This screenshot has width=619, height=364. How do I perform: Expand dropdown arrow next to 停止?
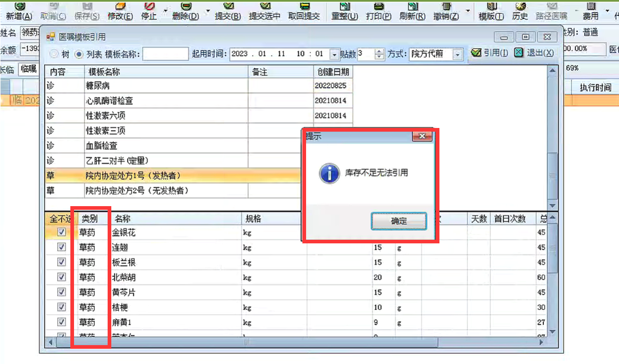[x=165, y=10]
